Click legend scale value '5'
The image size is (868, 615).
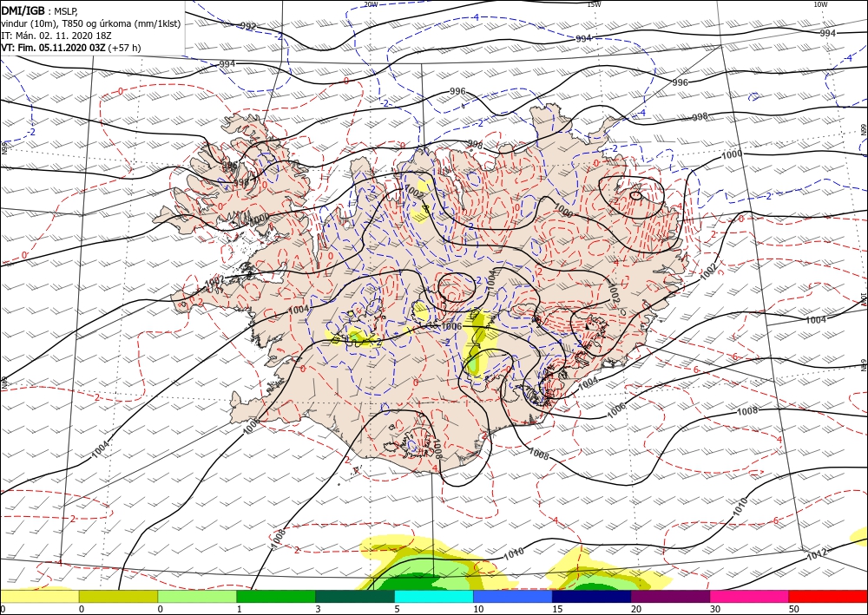pos(397,609)
